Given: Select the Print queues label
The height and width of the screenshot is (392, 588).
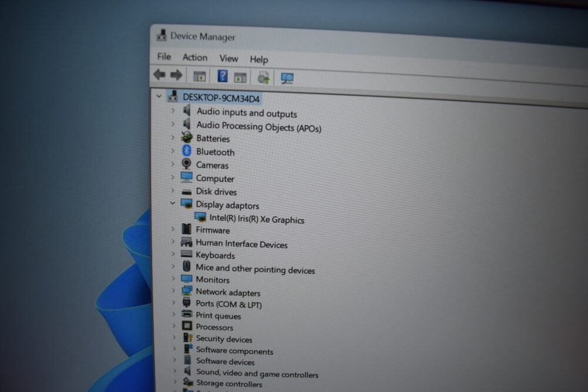Looking at the screenshot, I should 218,316.
